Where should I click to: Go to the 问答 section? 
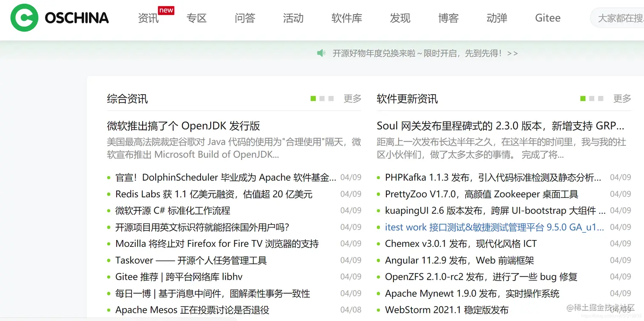[x=245, y=18]
